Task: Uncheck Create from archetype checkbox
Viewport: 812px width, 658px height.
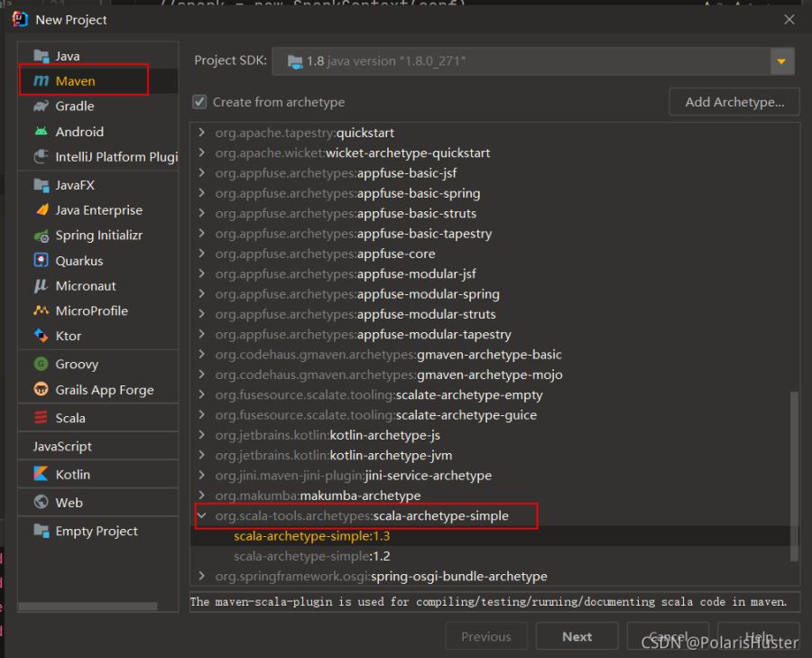Action: (199, 102)
